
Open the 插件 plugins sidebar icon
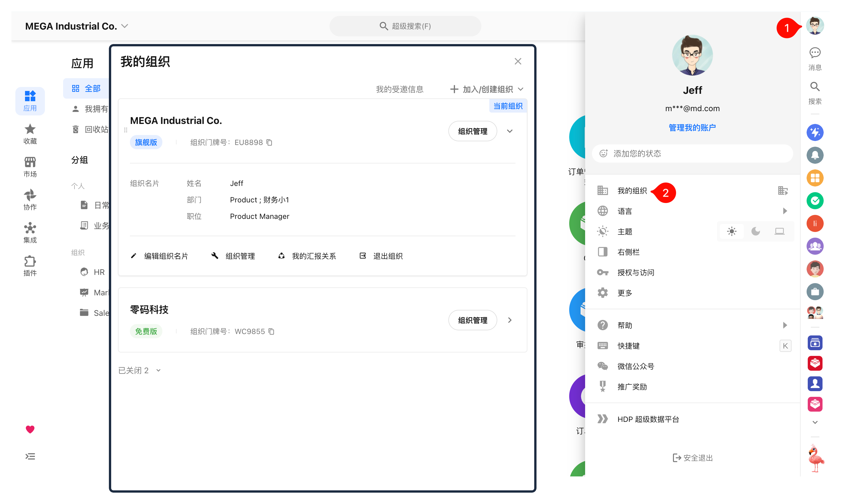(x=30, y=266)
